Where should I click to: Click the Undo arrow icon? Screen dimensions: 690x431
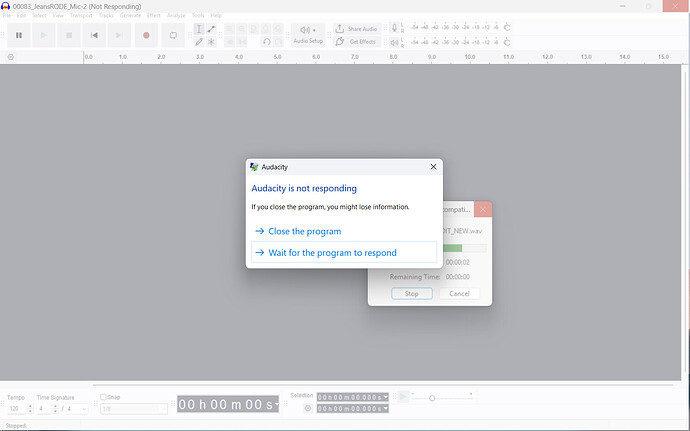pos(266,42)
